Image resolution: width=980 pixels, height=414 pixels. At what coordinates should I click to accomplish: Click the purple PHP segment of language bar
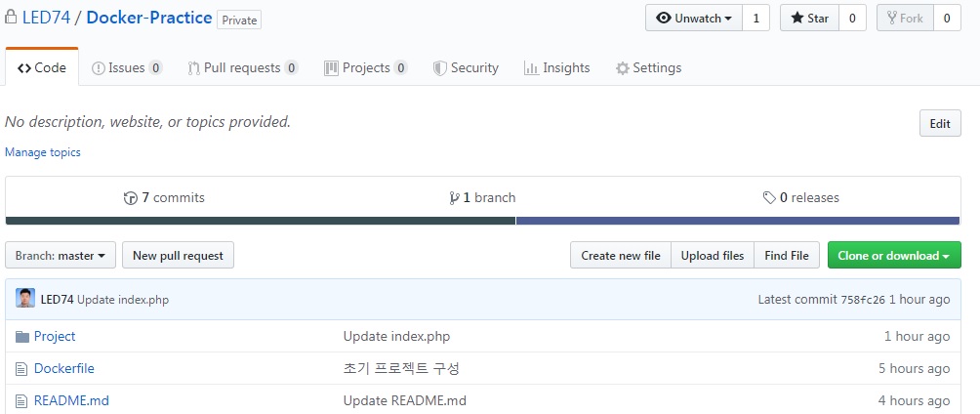coord(738,221)
